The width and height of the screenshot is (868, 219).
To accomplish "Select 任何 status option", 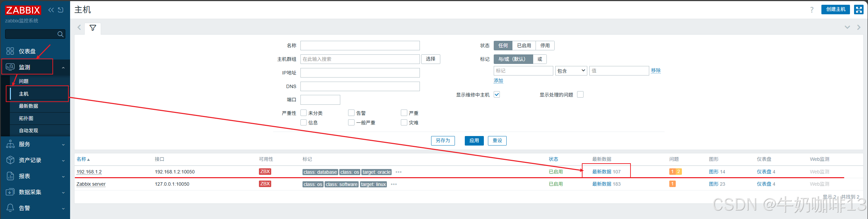I will pyautogui.click(x=503, y=46).
